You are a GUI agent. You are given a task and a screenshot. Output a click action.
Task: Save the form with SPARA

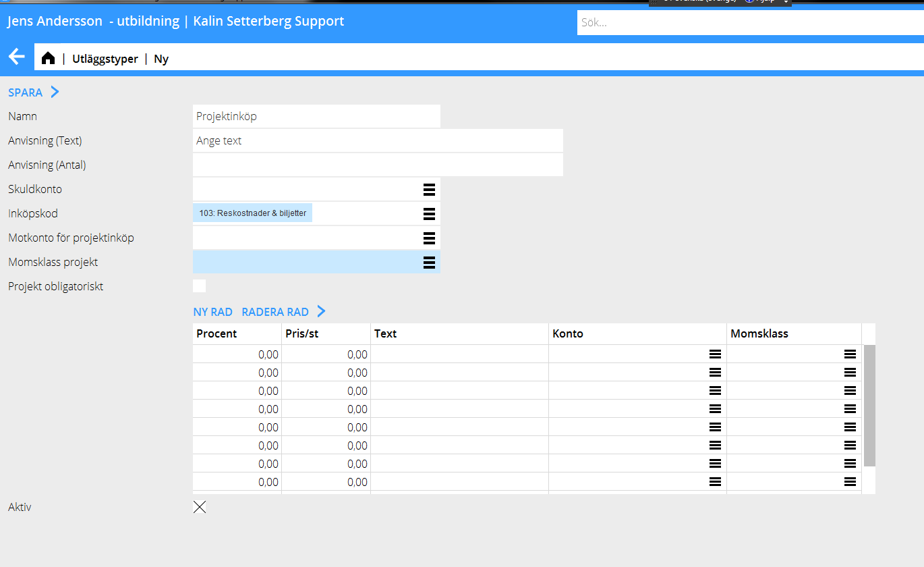(26, 92)
